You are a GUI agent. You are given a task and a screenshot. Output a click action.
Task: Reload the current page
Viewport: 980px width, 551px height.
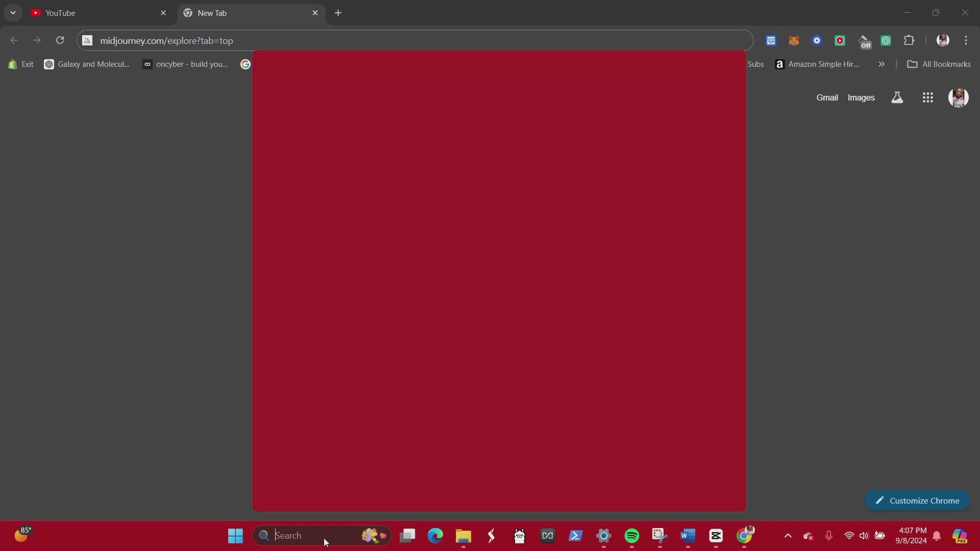(60, 40)
